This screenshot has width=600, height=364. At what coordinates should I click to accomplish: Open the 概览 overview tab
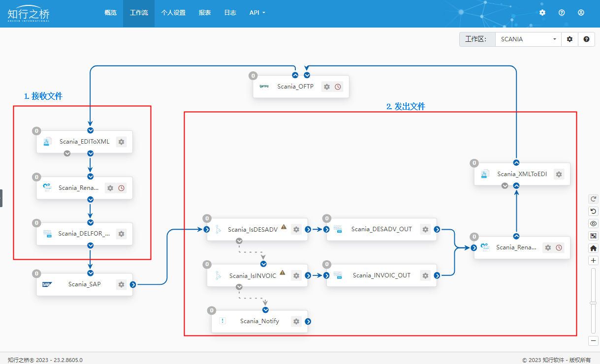click(x=111, y=13)
